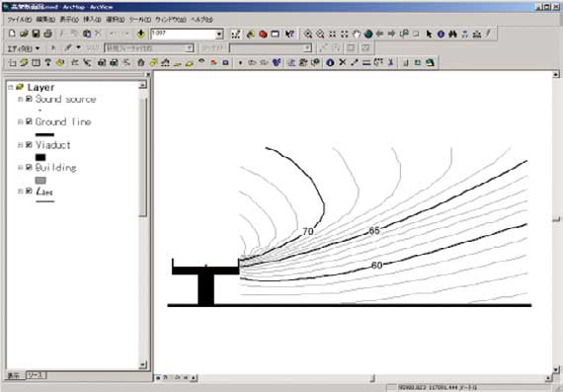Screen dimensions: 563x392
Task: Collapse the Ground line layer legend
Action: coord(21,122)
